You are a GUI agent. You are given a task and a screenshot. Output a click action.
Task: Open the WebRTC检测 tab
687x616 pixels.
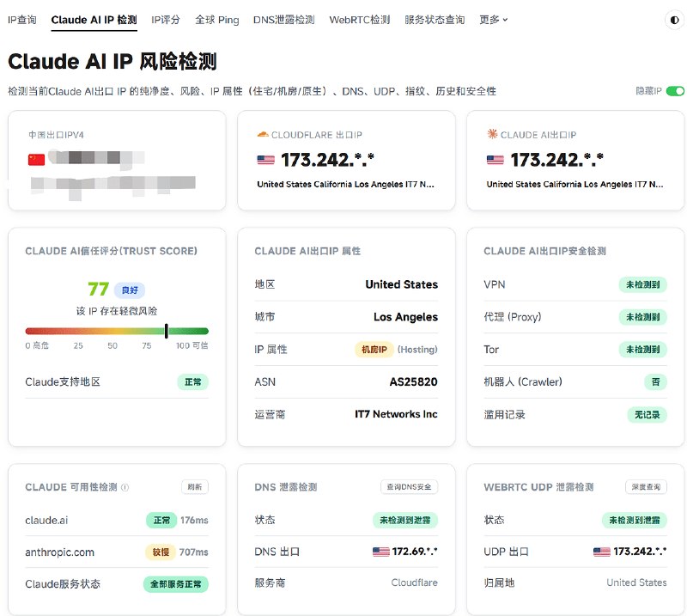(x=360, y=20)
